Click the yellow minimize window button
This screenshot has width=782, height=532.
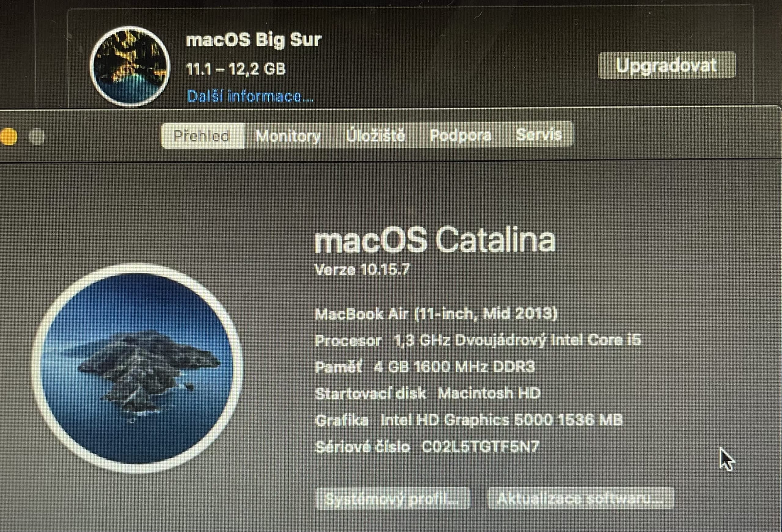pyautogui.click(x=9, y=137)
